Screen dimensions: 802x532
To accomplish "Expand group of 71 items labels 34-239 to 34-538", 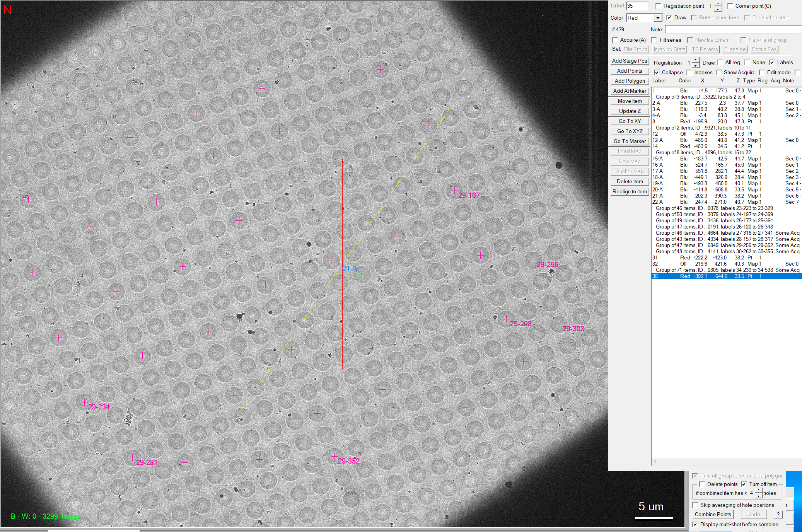I will [x=727, y=270].
